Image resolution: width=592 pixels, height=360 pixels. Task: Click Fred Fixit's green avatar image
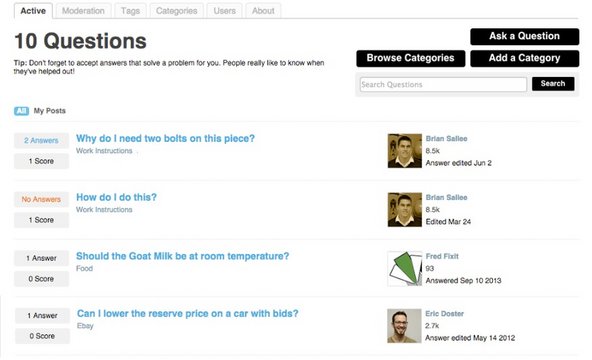404,269
